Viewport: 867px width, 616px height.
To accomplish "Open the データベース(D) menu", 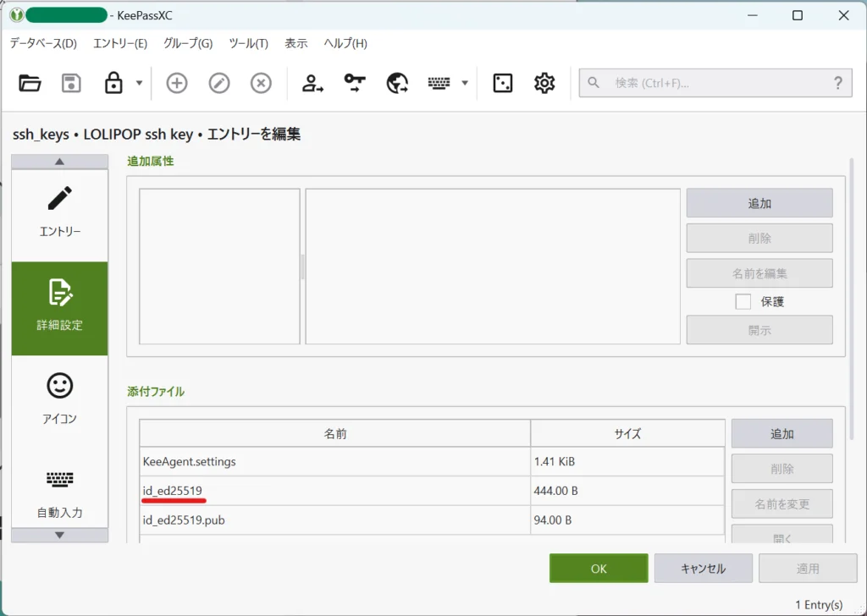I will pyautogui.click(x=43, y=43).
